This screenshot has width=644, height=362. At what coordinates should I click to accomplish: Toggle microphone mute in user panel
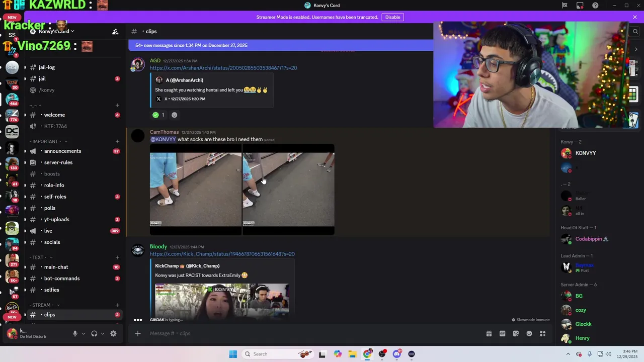pyautogui.click(x=75, y=333)
